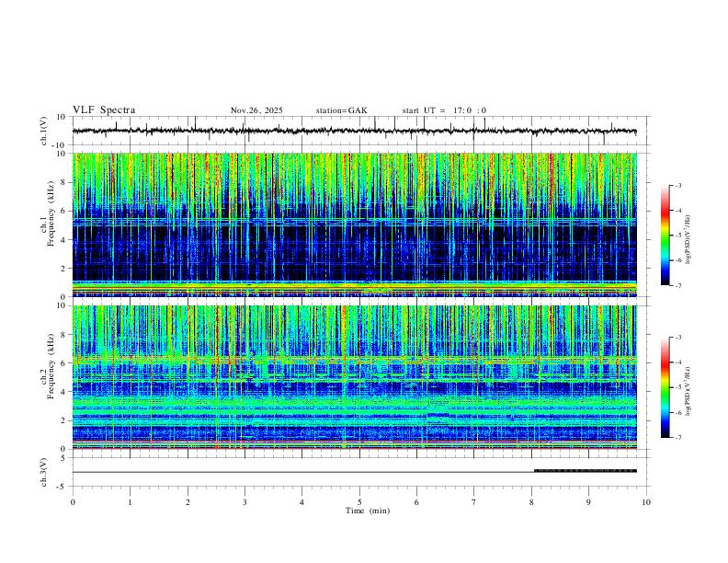Click the time axis tick label '3'
This screenshot has height=563, width=728.
click(x=245, y=502)
